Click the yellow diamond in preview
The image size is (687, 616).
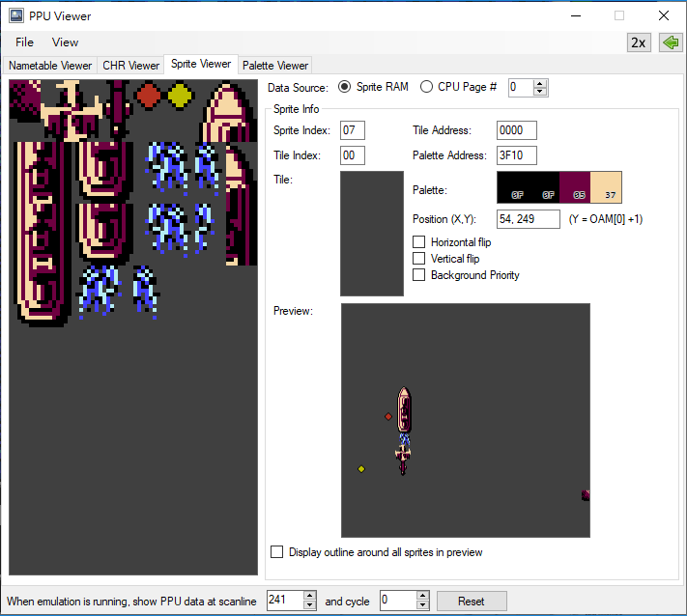[361, 469]
